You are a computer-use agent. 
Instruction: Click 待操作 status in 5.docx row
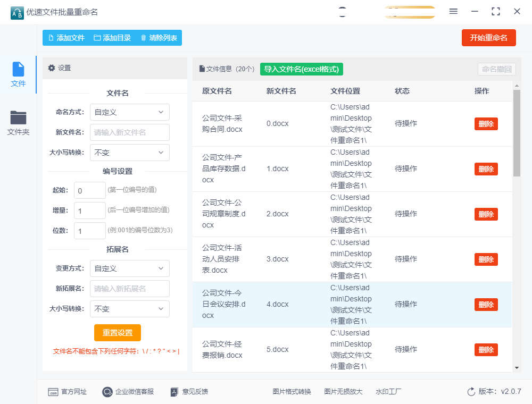point(406,349)
